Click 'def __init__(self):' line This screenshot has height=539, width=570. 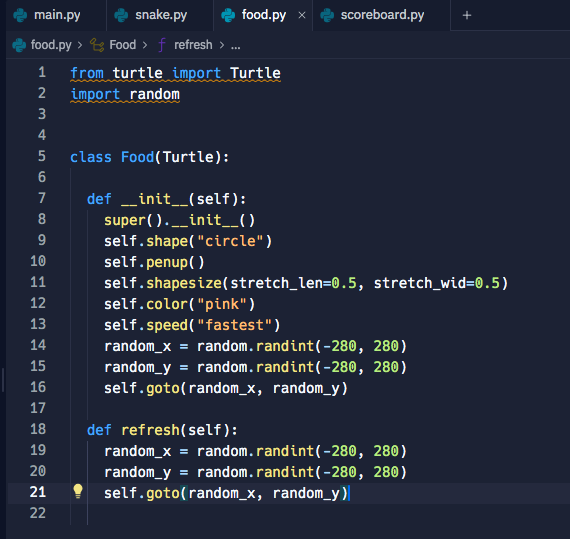click(x=166, y=199)
